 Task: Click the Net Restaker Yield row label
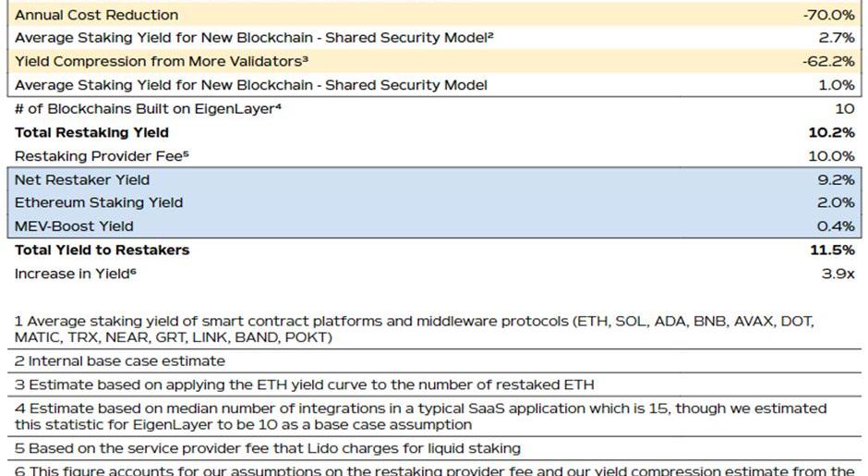pos(82,179)
